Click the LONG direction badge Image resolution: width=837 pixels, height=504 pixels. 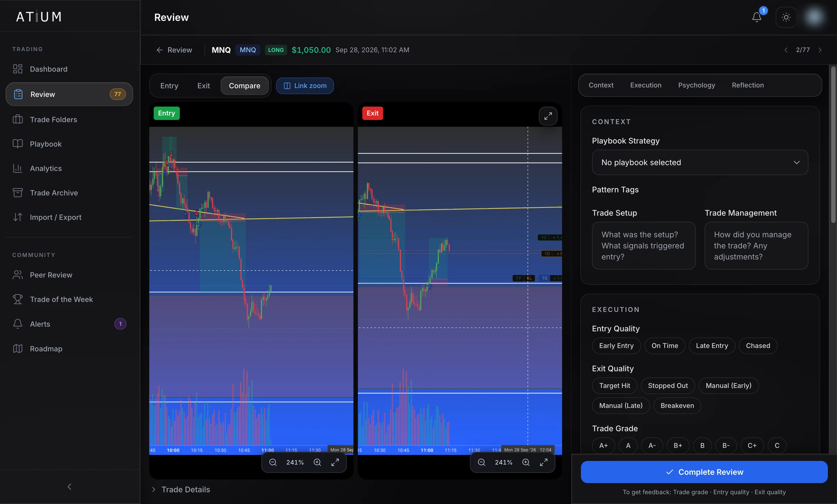coord(276,50)
